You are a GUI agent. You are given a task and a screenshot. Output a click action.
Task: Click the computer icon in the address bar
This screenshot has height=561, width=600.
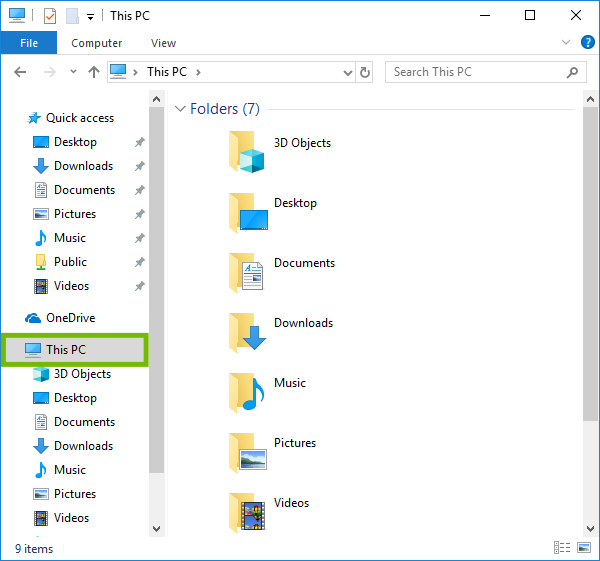click(118, 72)
